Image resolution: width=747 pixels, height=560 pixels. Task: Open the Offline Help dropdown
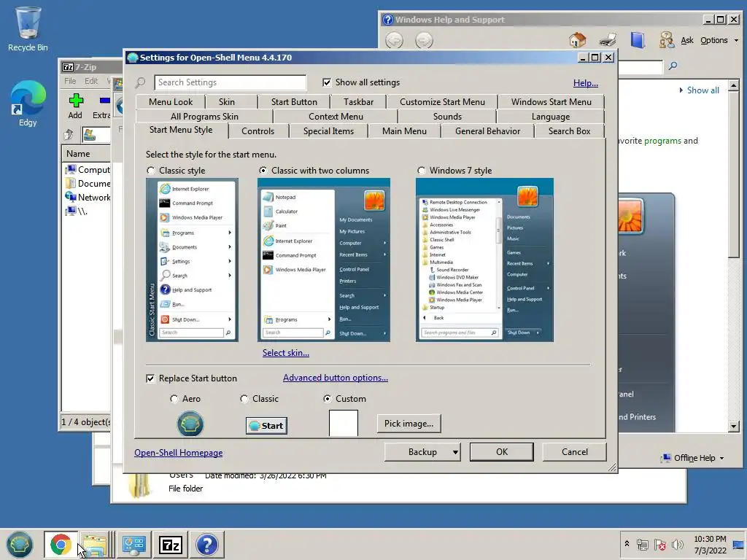693,458
